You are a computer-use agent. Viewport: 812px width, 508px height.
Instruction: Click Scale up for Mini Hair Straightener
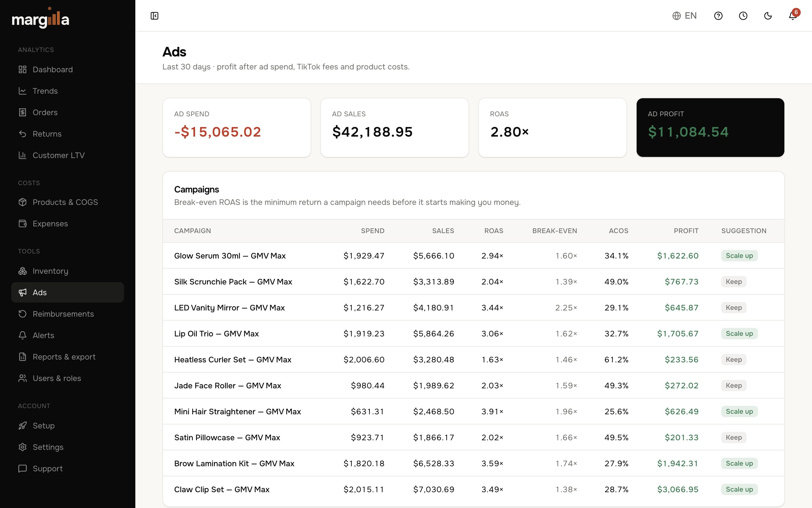739,411
